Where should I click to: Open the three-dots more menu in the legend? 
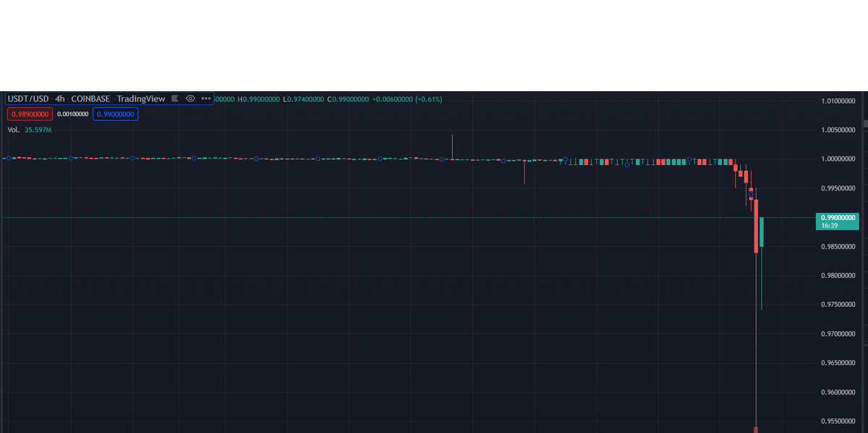tap(206, 98)
